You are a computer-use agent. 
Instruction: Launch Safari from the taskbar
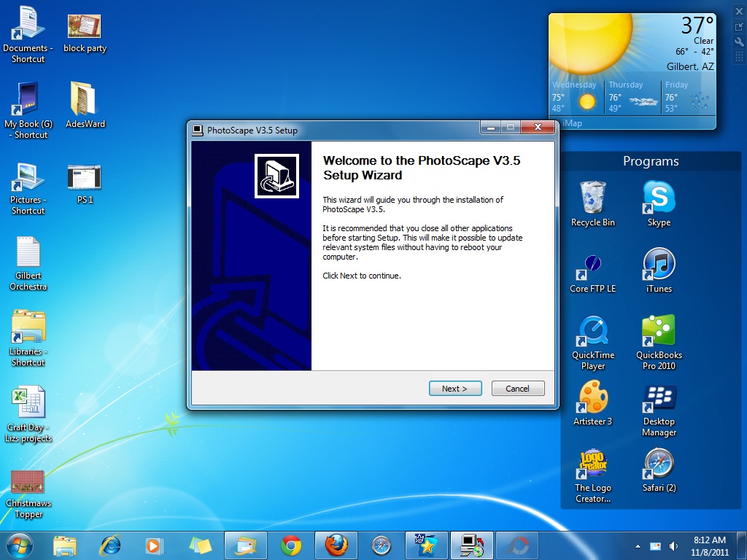tap(381, 545)
